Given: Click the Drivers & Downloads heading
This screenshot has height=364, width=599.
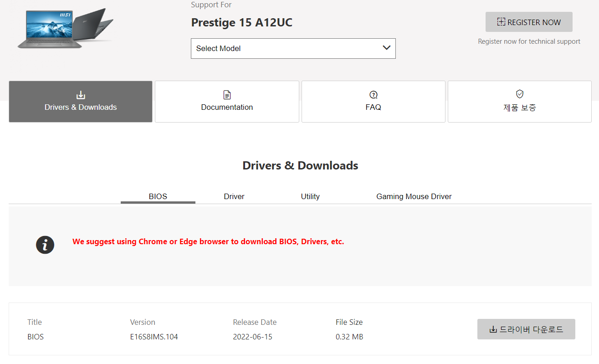Looking at the screenshot, I should coord(300,165).
